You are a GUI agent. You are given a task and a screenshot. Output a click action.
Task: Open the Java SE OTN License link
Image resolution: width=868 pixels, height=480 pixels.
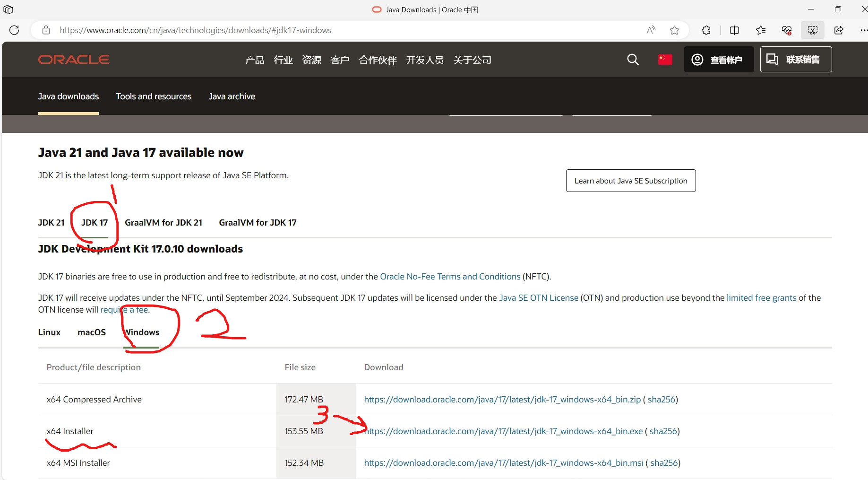click(x=539, y=298)
